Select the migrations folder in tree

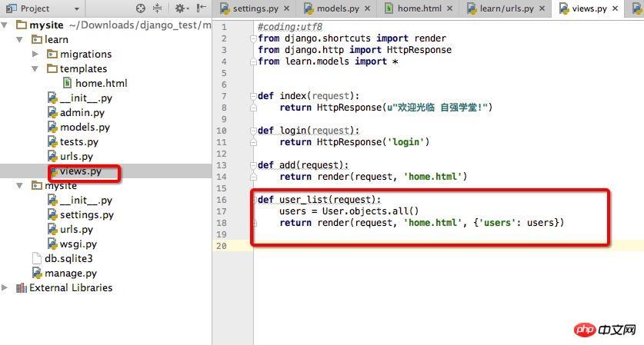(85, 54)
